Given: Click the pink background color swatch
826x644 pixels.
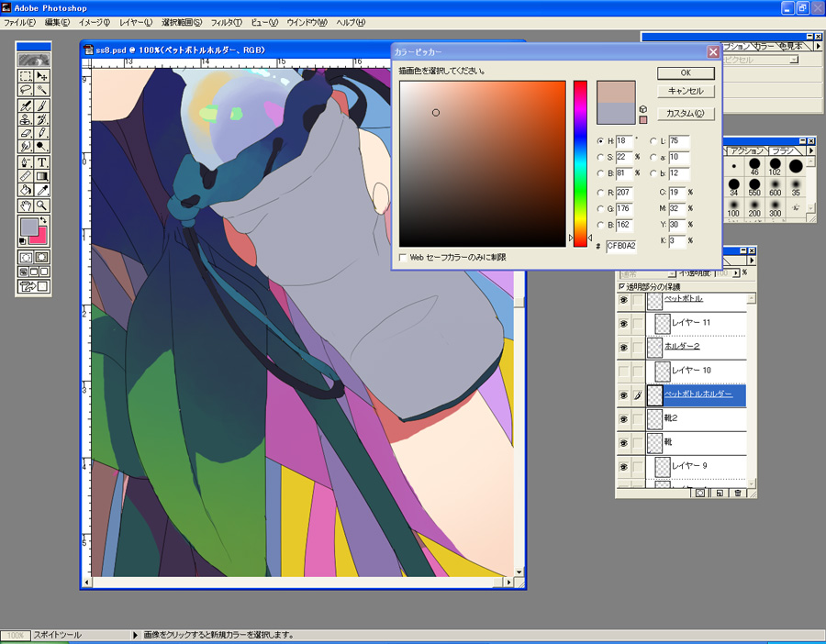Looking at the screenshot, I should (41, 238).
